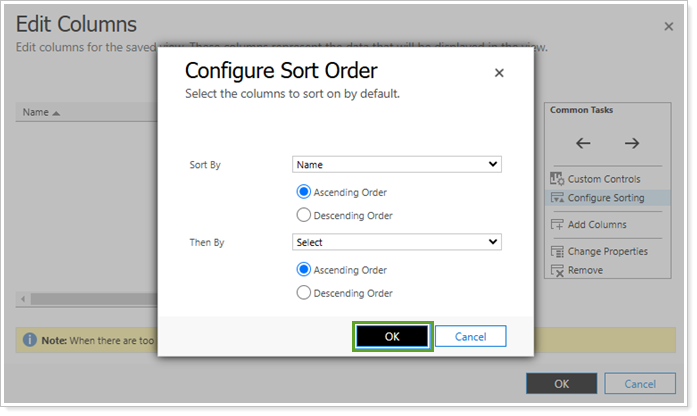
Task: Click the Name column header
Action: pos(41,113)
